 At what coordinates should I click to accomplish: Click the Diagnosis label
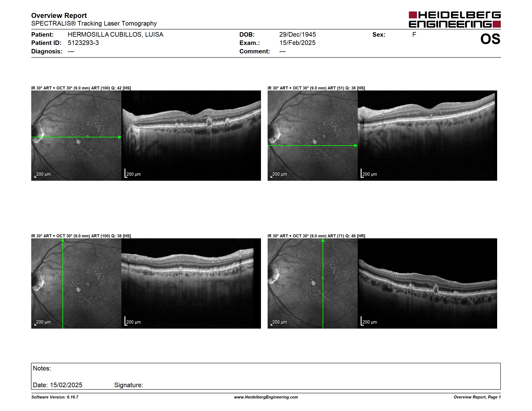coord(47,51)
